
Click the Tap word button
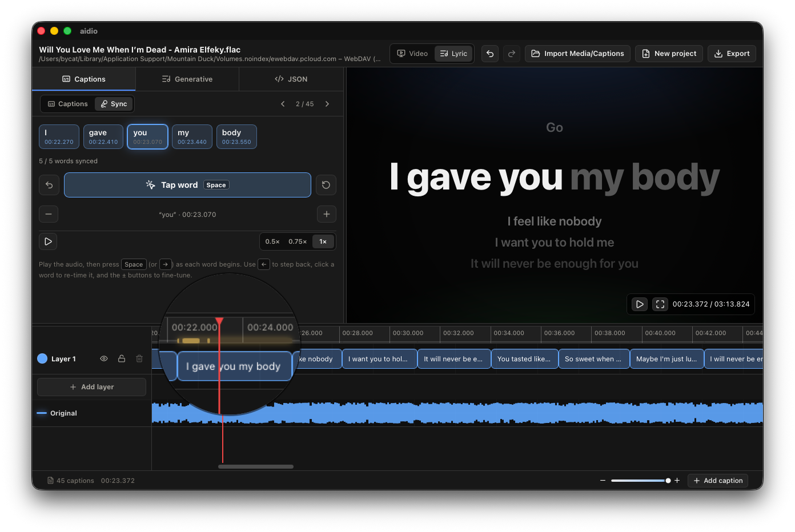pyautogui.click(x=187, y=185)
